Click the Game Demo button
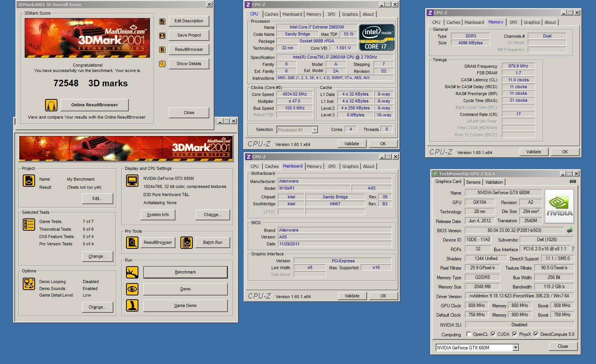 click(185, 305)
